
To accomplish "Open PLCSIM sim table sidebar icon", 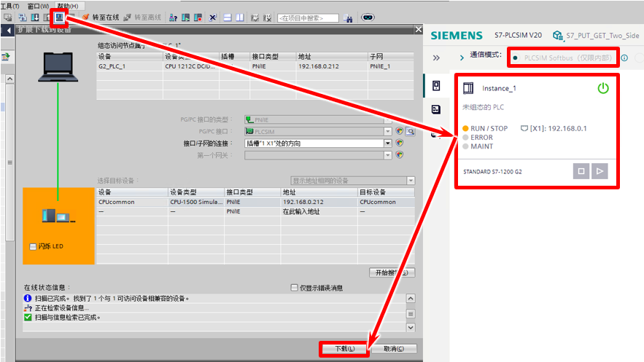I will pyautogui.click(x=436, y=109).
